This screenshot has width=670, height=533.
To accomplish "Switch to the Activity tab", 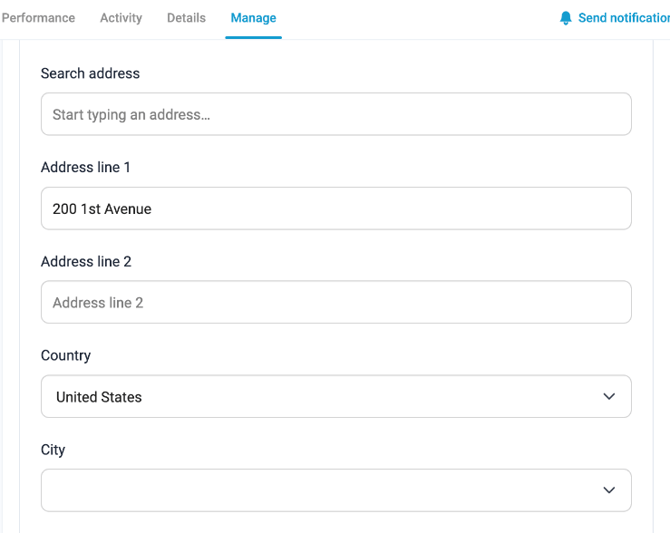I will [x=121, y=18].
